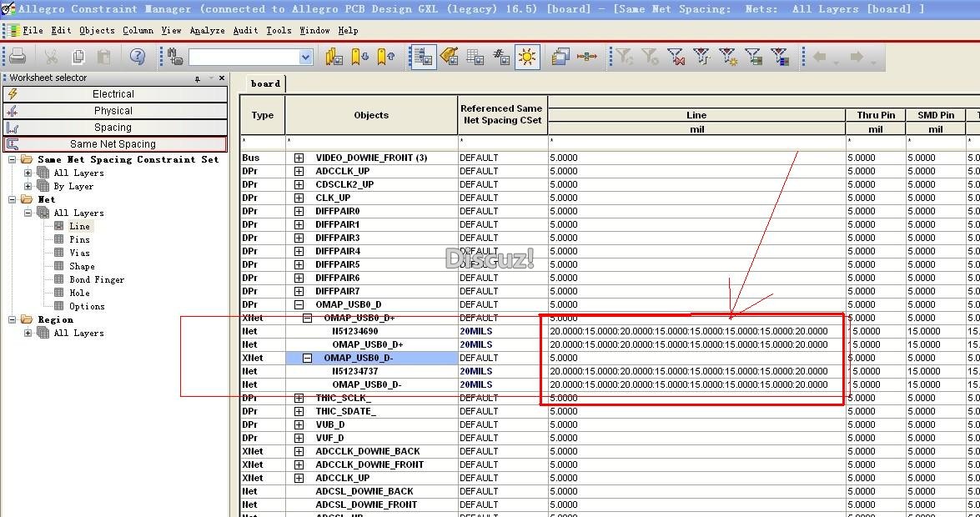Click the Print icon in the toolbar
980x517 pixels.
click(x=18, y=57)
